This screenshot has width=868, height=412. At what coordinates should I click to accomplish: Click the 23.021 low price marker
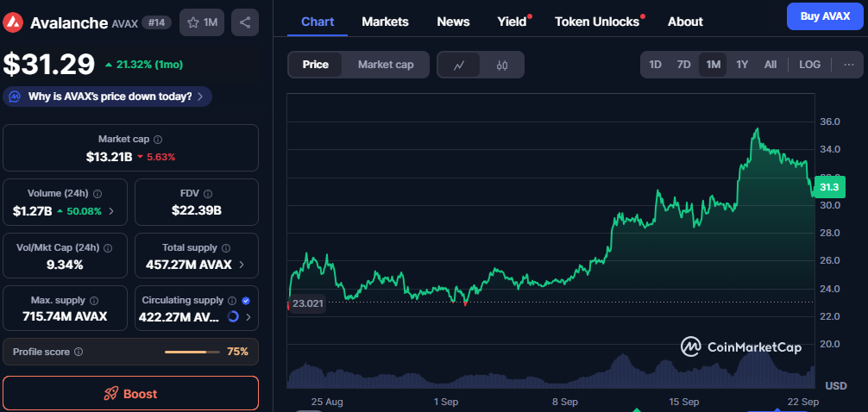pyautogui.click(x=307, y=303)
